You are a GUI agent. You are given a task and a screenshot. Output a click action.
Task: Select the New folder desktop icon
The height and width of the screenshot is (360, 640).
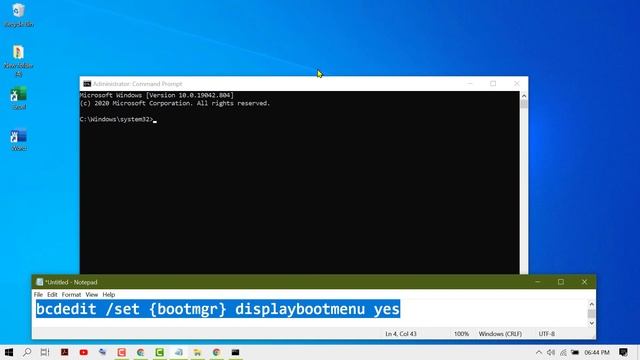pyautogui.click(x=18, y=60)
